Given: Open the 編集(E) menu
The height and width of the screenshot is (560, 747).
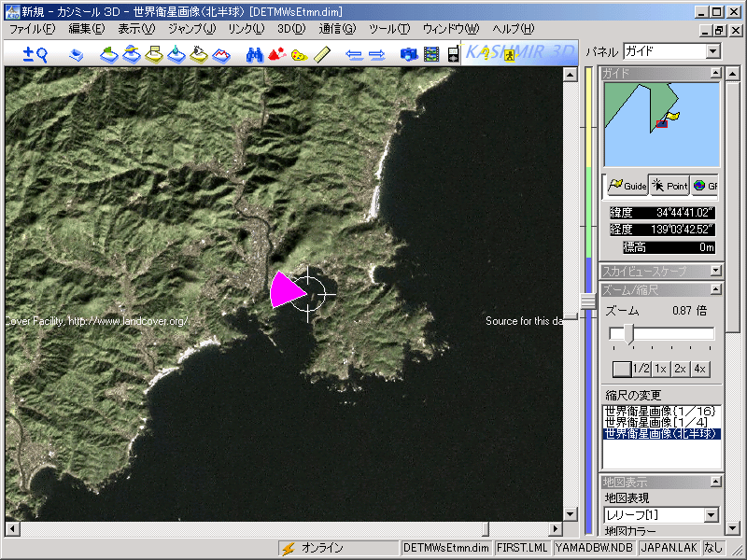Looking at the screenshot, I should [86, 29].
